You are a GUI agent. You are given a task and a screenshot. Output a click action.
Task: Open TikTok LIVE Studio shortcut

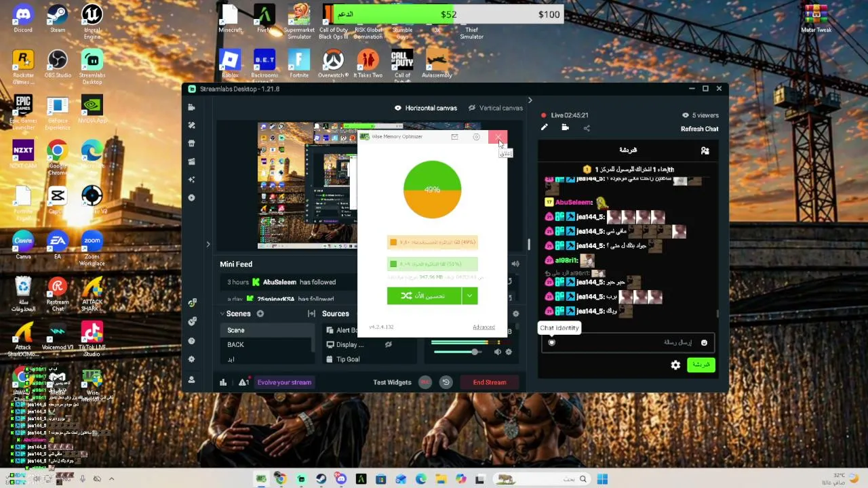tap(92, 339)
